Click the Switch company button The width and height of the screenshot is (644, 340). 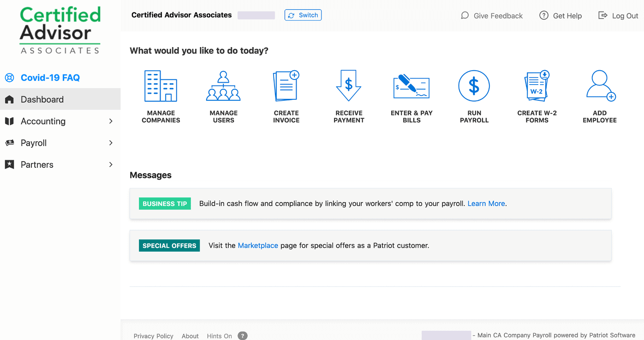[303, 15]
